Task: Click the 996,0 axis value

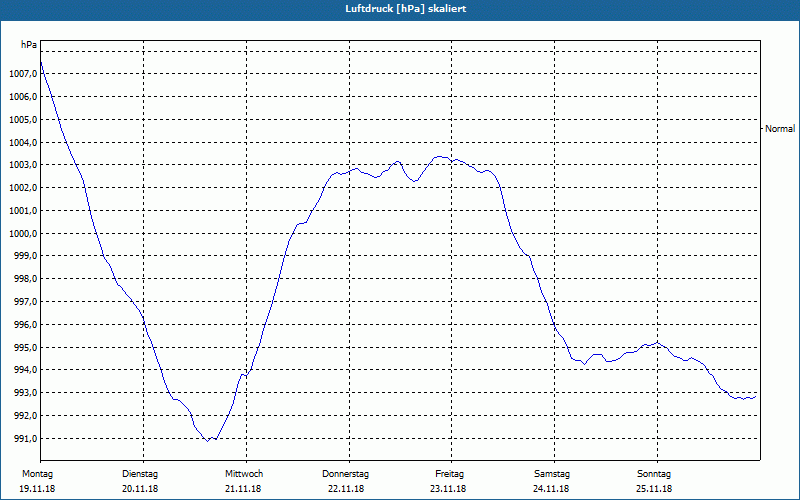Action: 25,325
